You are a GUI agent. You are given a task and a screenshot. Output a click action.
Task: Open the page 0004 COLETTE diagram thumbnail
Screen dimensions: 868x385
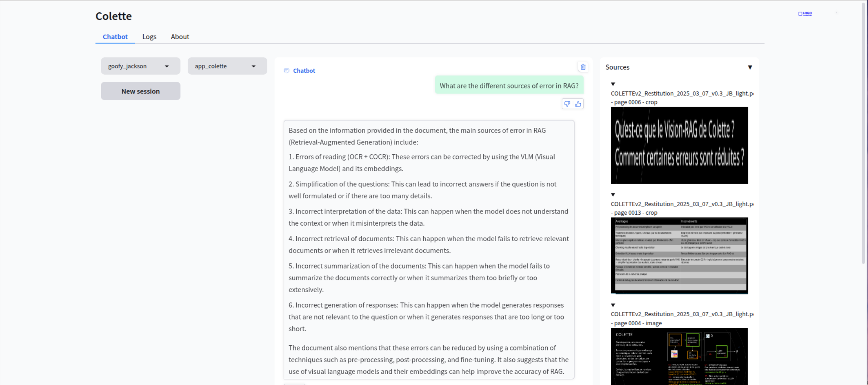(x=679, y=356)
